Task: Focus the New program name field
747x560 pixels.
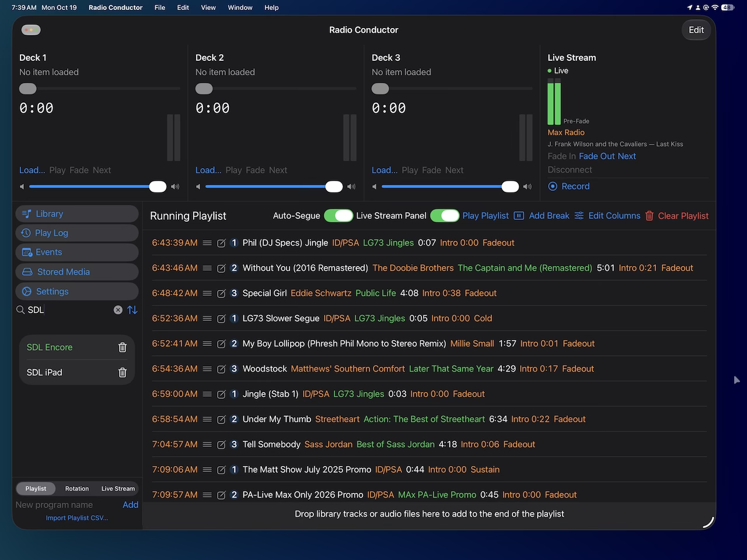Action: pyautogui.click(x=67, y=505)
